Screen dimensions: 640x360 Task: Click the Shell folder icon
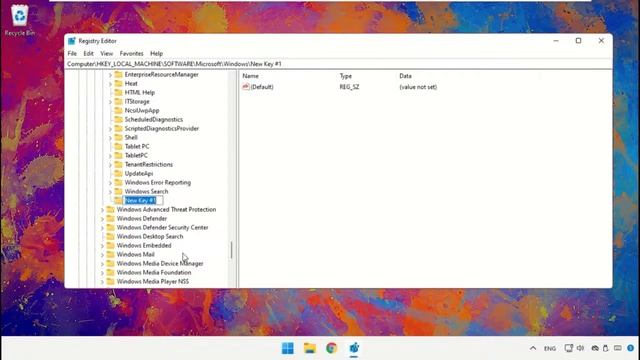tap(118, 137)
